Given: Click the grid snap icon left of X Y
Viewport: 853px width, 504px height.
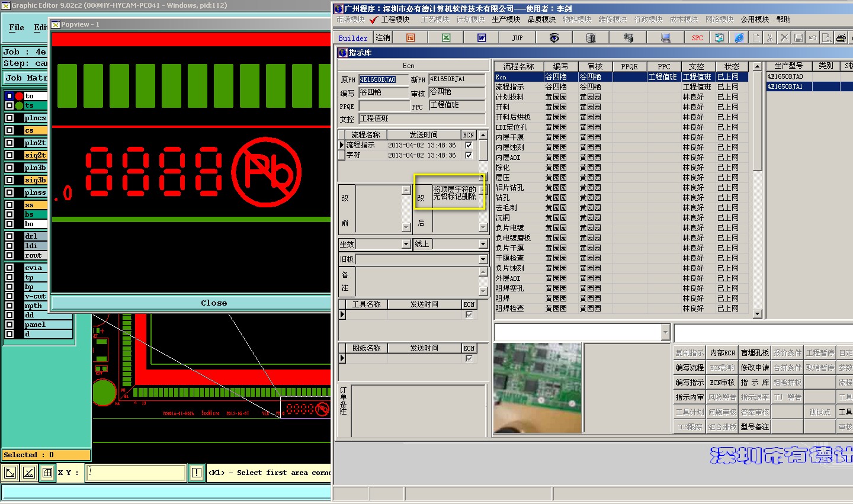Looking at the screenshot, I should click(47, 473).
